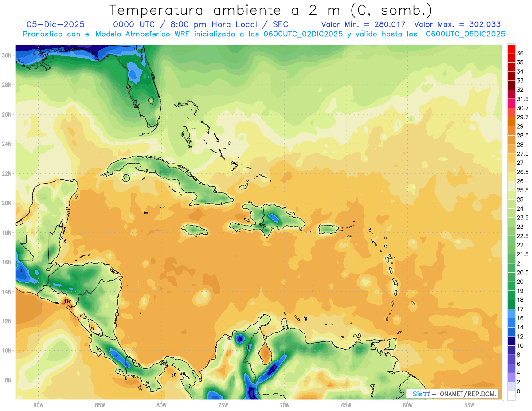Click legend value 21.5
This screenshot has height=411, width=532.
(523, 254)
